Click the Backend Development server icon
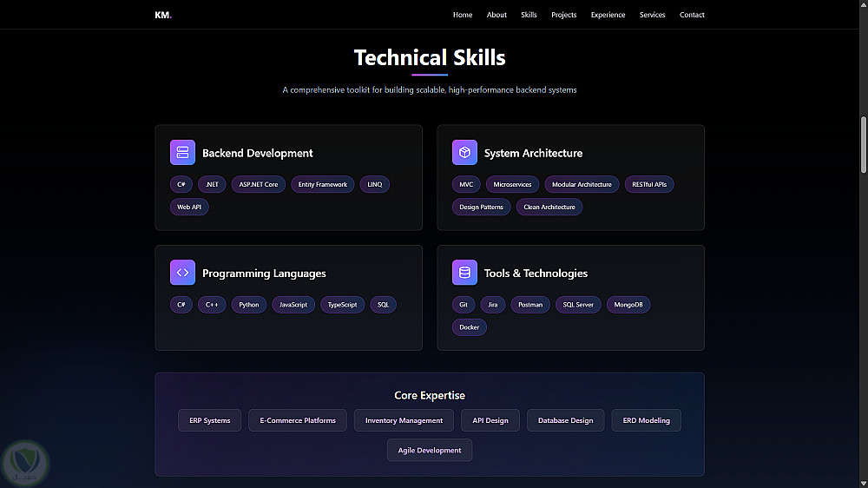868x488 pixels. [x=182, y=152]
